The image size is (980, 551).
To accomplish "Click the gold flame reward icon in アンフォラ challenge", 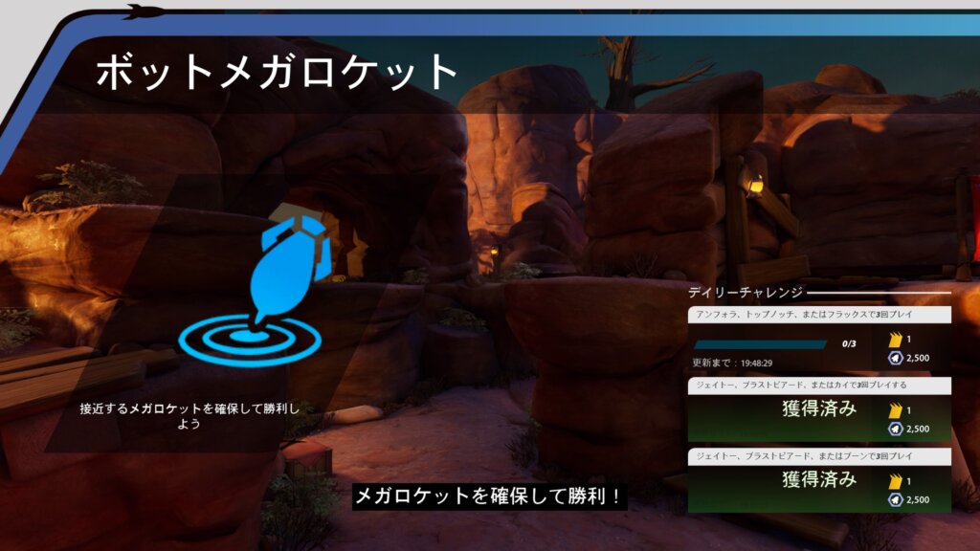I will 895,340.
